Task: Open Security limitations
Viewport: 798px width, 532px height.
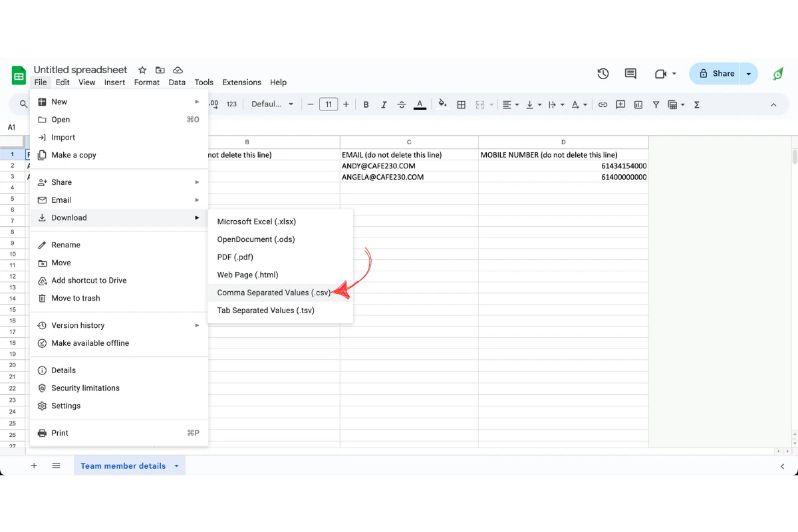Action: (119, 388)
